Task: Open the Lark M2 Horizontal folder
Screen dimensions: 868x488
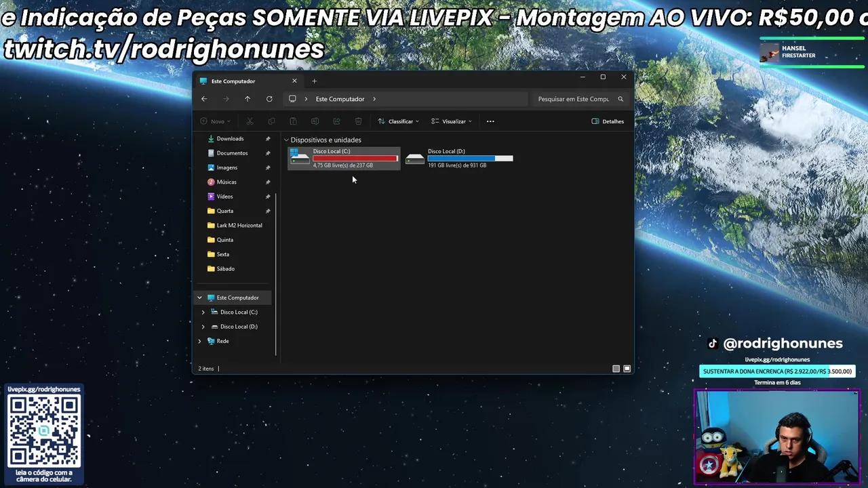Action: pos(239,226)
